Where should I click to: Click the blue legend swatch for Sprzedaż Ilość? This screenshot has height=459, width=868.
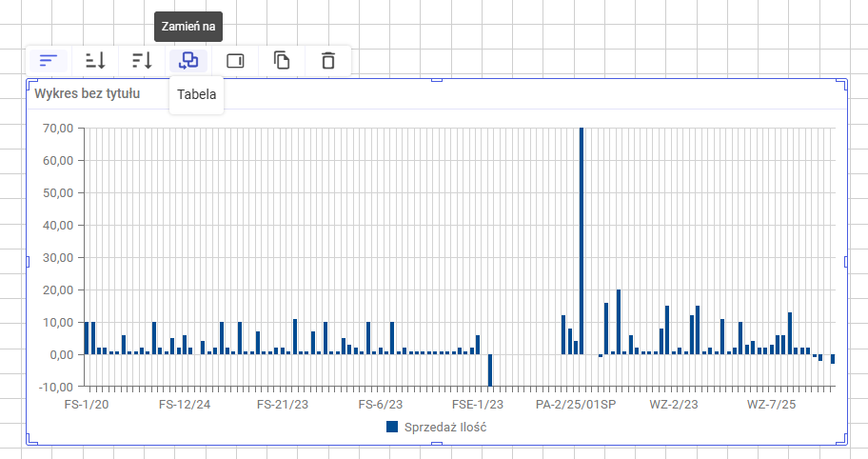click(392, 428)
